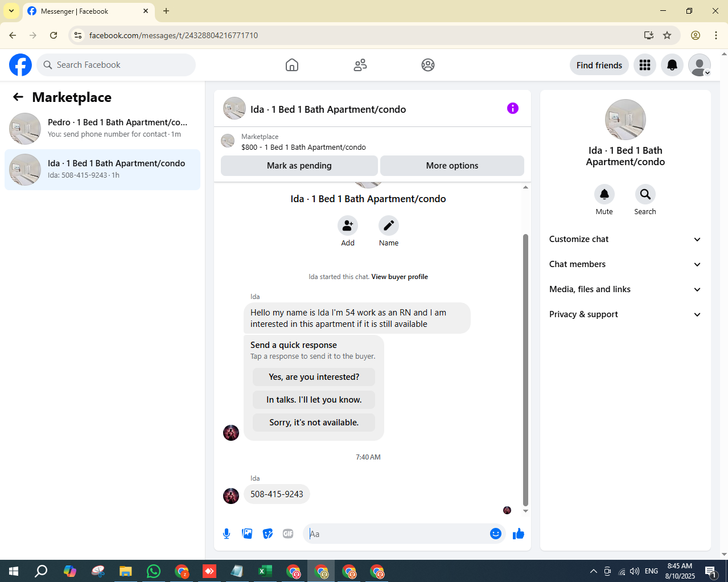The width and height of the screenshot is (728, 582).
Task: Open the GIF picker icon
Action: click(x=288, y=534)
